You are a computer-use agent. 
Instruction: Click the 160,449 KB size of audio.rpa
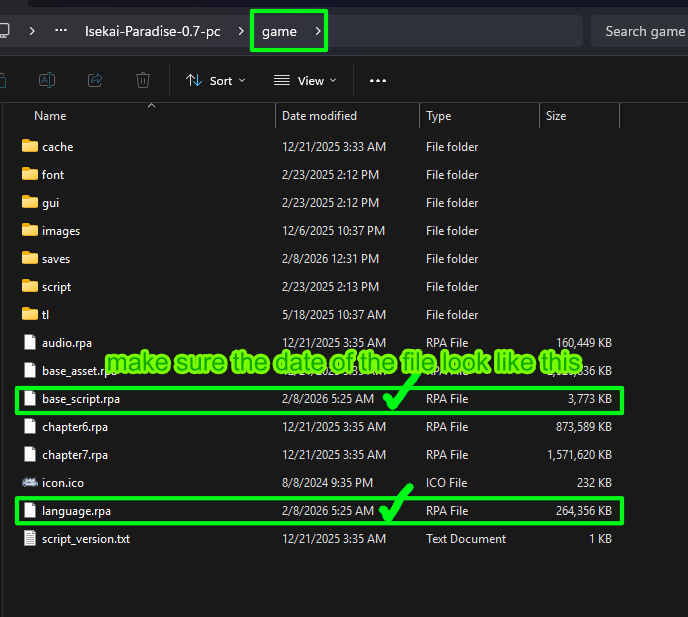click(584, 343)
